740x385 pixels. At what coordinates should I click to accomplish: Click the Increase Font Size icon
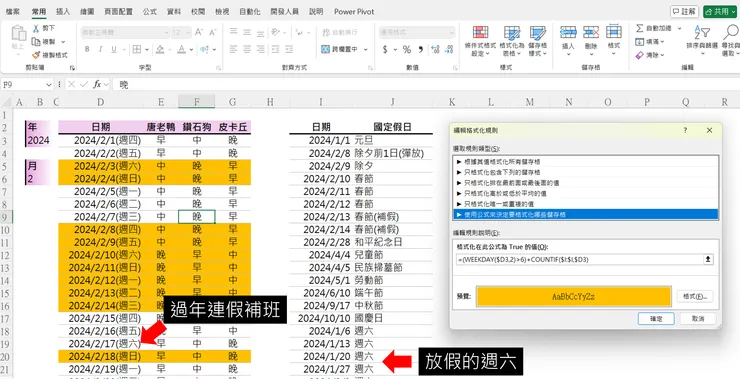pyautogui.click(x=199, y=32)
